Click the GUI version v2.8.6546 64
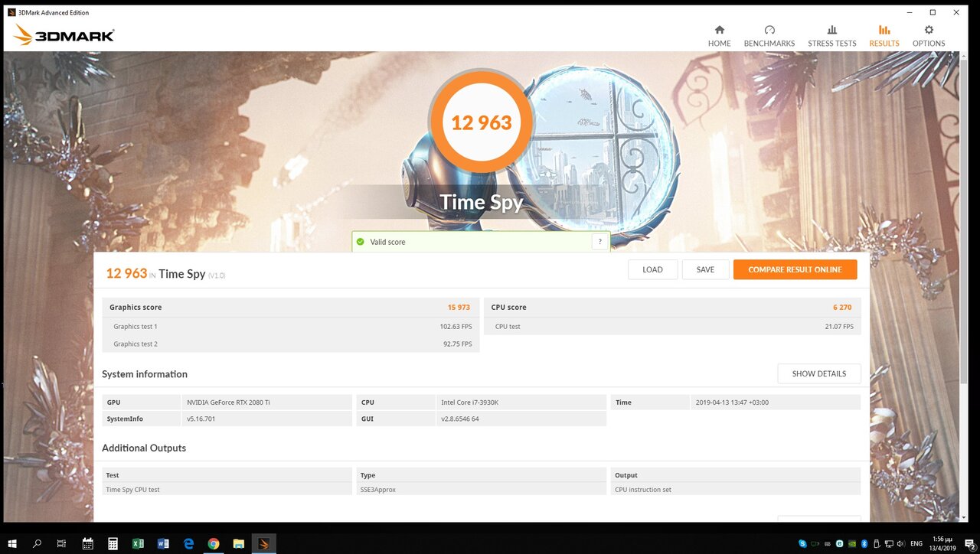Viewport: 980px width, 554px height. (x=459, y=419)
